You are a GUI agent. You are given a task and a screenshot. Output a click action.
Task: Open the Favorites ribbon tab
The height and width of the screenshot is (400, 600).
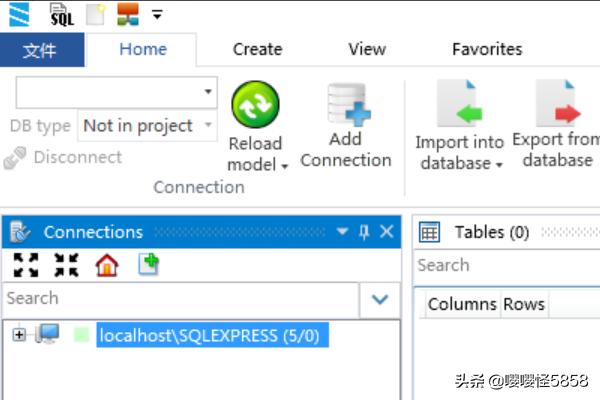487,49
